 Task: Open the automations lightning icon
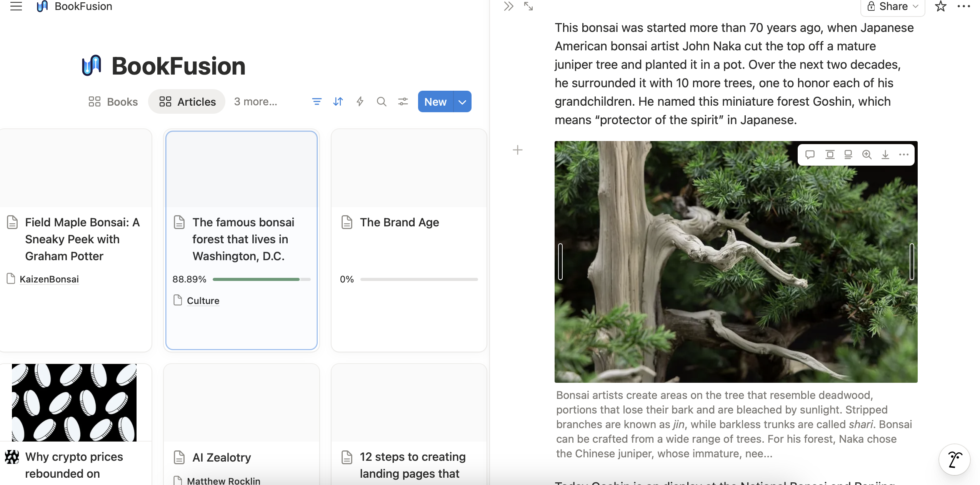click(x=360, y=101)
